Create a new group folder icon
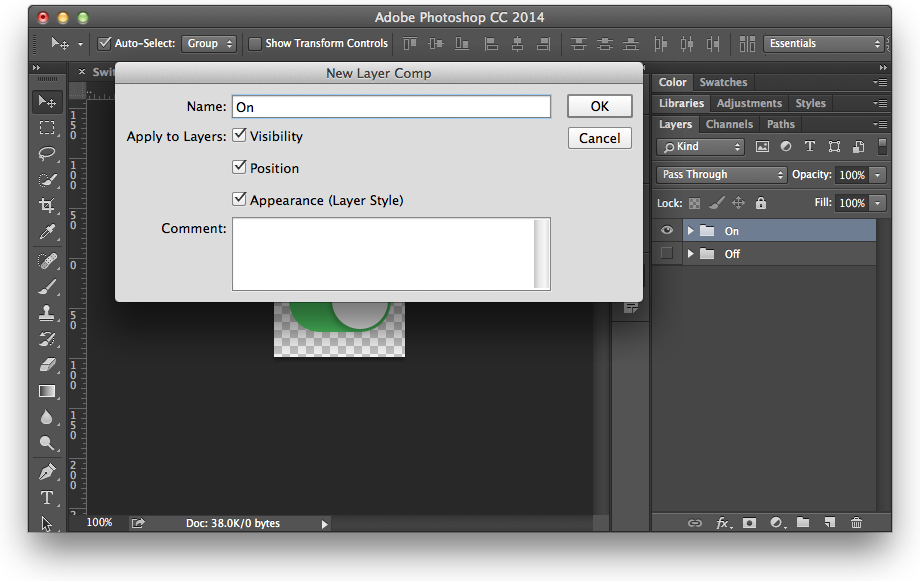This screenshot has height=581, width=920. pyautogui.click(x=803, y=522)
